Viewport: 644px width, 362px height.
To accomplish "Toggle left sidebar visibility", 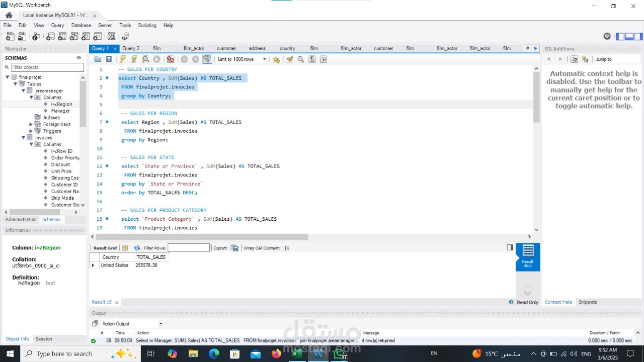I will tap(620, 36).
